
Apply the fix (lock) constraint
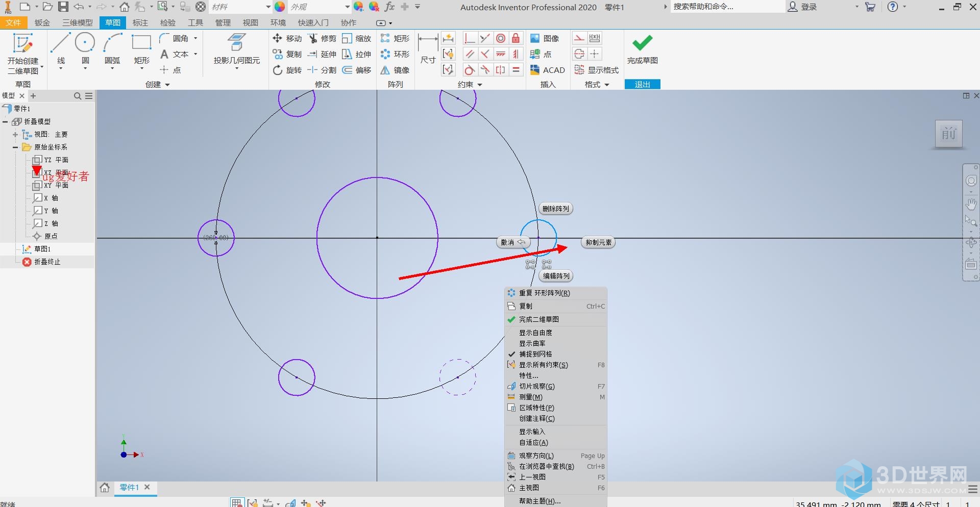coord(516,38)
